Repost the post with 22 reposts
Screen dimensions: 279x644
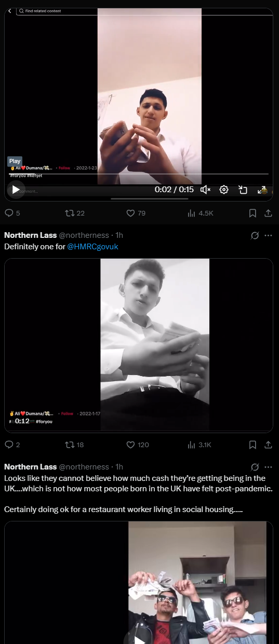click(74, 213)
